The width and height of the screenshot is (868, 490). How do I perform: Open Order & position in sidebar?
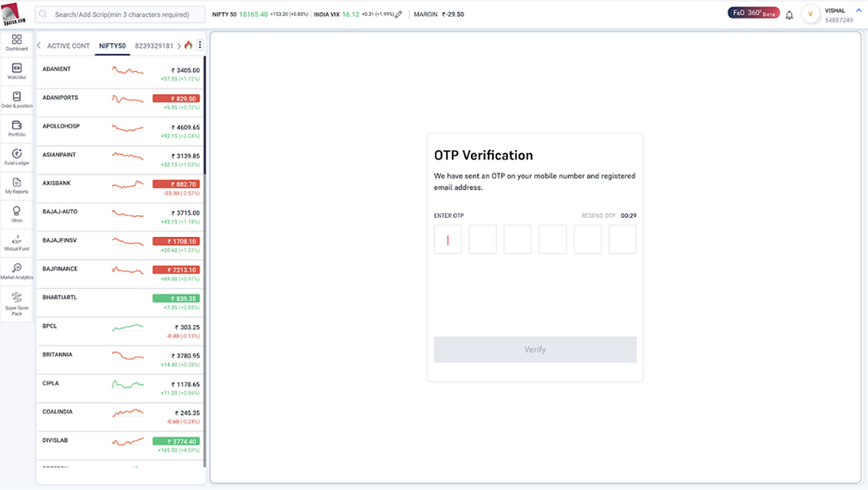[17, 100]
